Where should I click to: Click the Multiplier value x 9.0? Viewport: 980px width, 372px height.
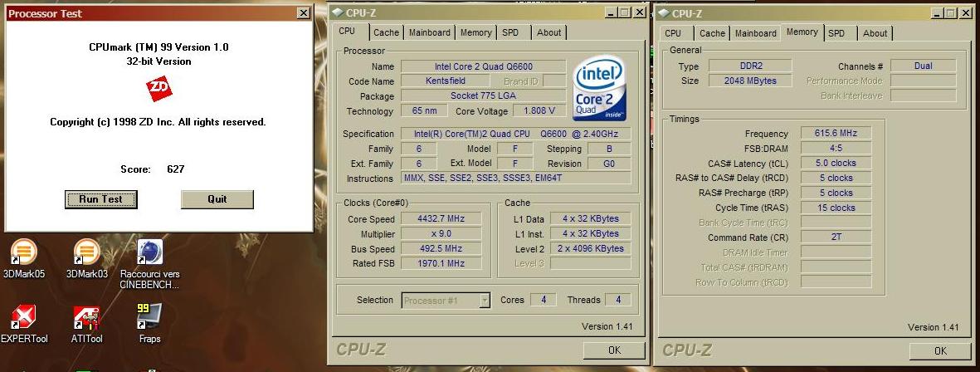coord(441,234)
